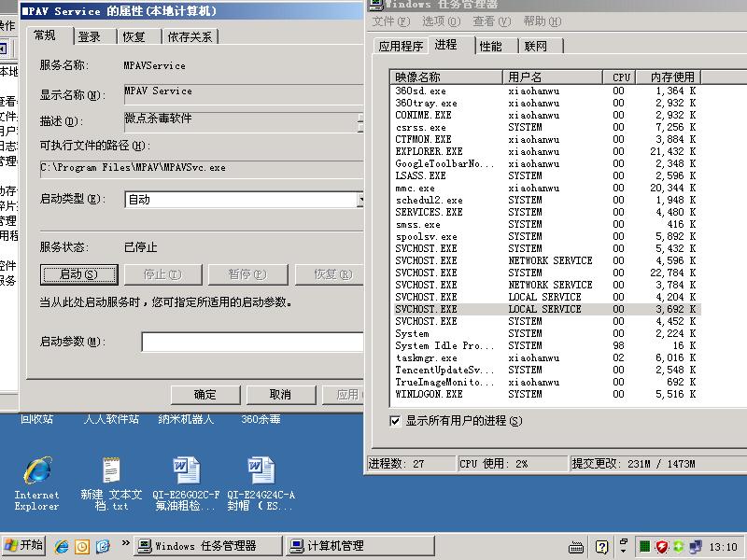Select Task Manager's 进程 tab
This screenshot has height=560, width=747.
point(446,44)
